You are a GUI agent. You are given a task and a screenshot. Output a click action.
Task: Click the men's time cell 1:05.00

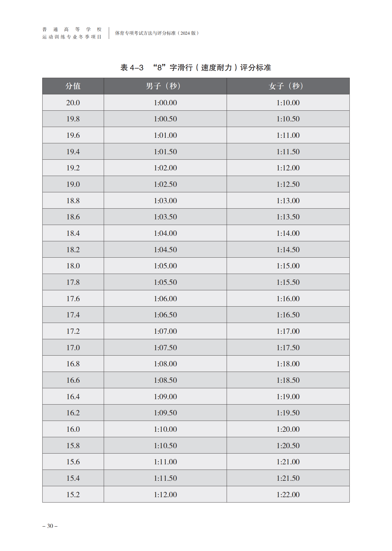[165, 266]
